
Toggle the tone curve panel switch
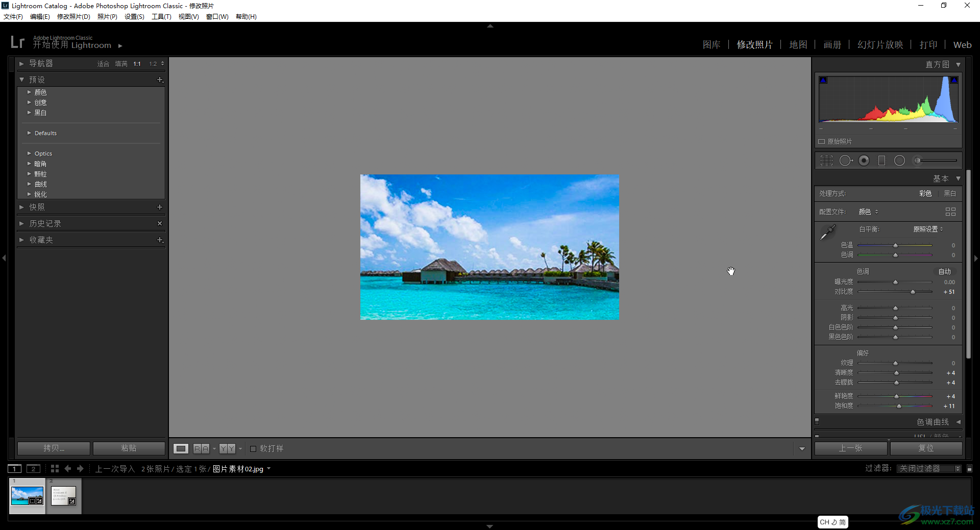point(817,421)
